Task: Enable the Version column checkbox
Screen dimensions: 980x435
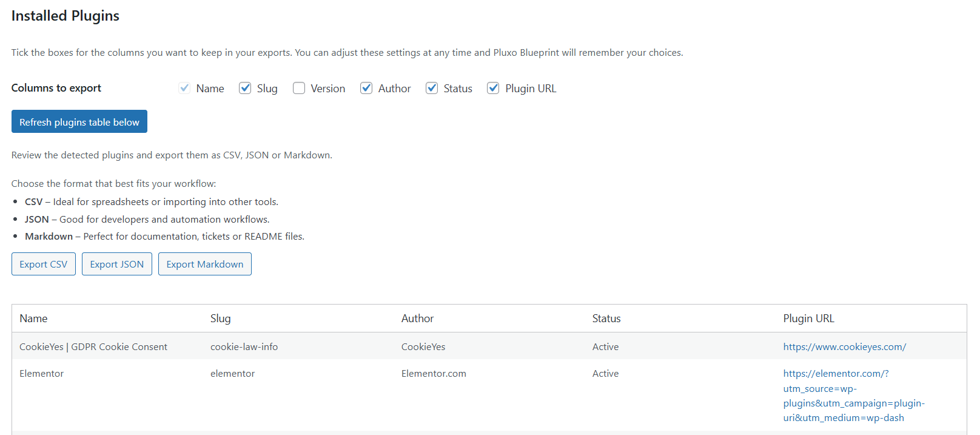Action: [x=299, y=89]
